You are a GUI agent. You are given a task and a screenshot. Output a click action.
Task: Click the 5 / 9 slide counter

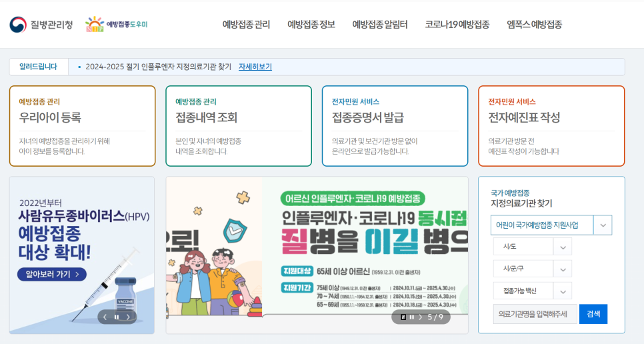[x=435, y=317]
